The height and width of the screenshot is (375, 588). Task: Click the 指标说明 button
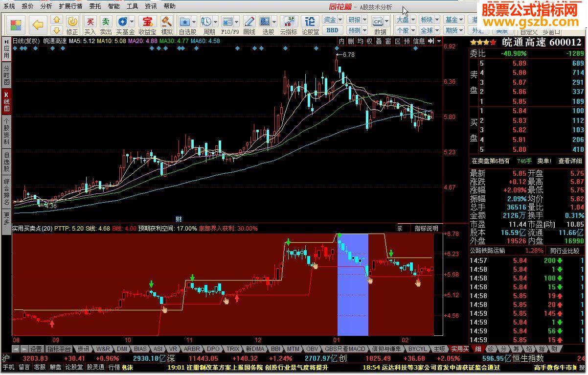click(426, 228)
